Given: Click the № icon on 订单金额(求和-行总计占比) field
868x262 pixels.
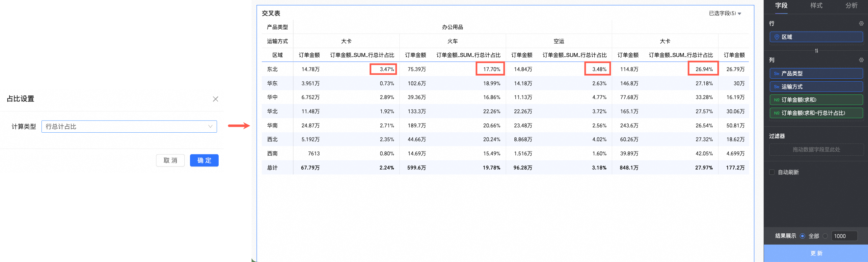Looking at the screenshot, I should pyautogui.click(x=776, y=113).
